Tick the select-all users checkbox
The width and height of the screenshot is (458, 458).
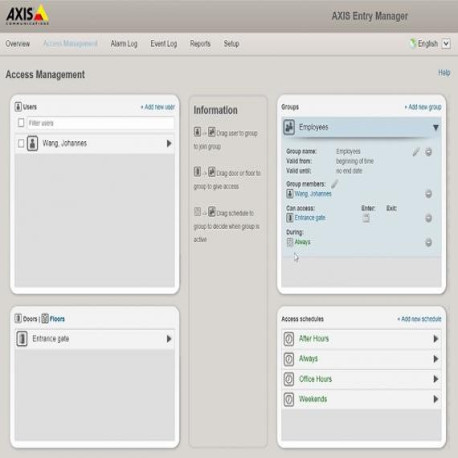pos(21,123)
